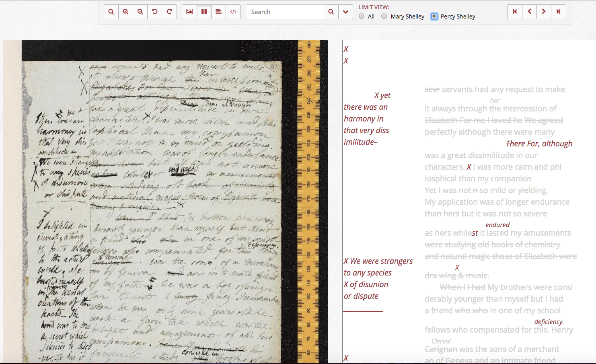Select the All limit view option
Screen dimensions: 596x364
[362, 16]
